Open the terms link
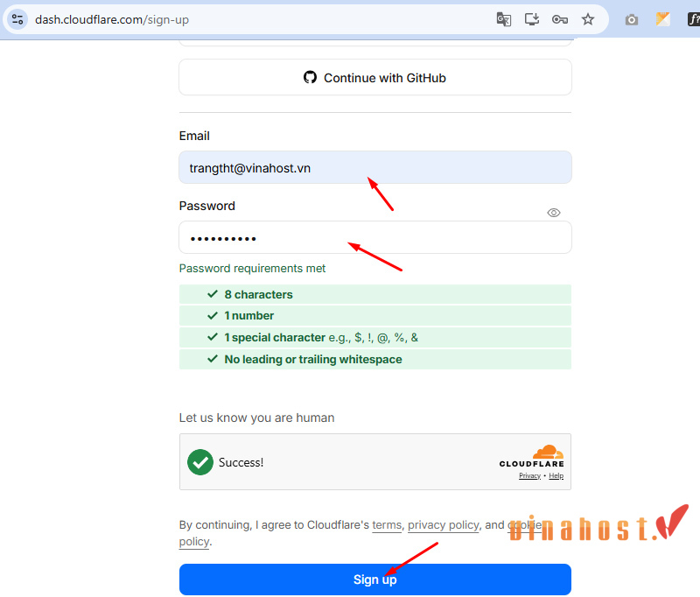Image resolution: width=700 pixels, height=597 pixels. [x=387, y=525]
